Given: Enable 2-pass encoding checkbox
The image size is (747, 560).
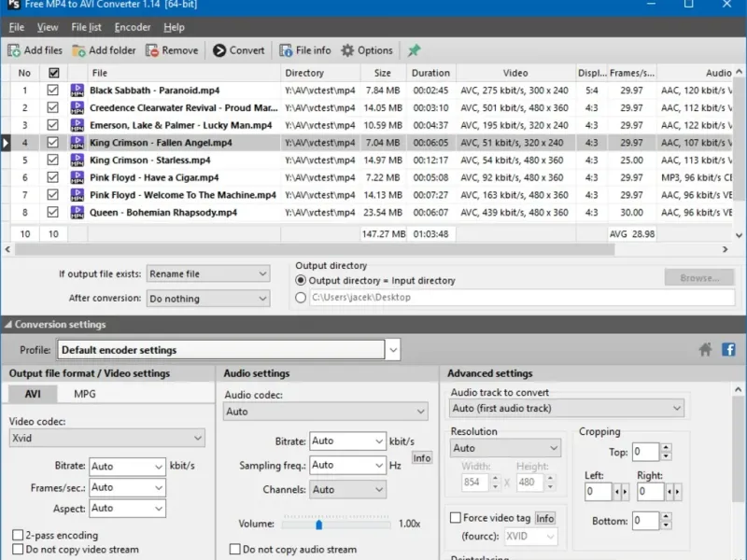Looking at the screenshot, I should [18, 535].
